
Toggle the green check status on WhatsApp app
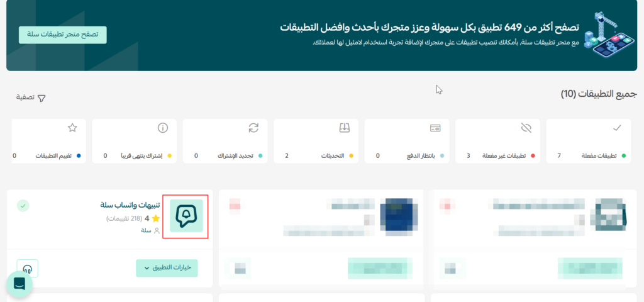(x=23, y=205)
